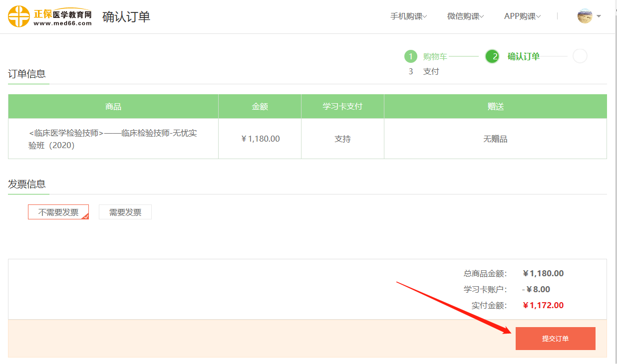Image resolution: width=617 pixels, height=364 pixels.
Task: Click the step 1 circle icon
Action: (410, 56)
